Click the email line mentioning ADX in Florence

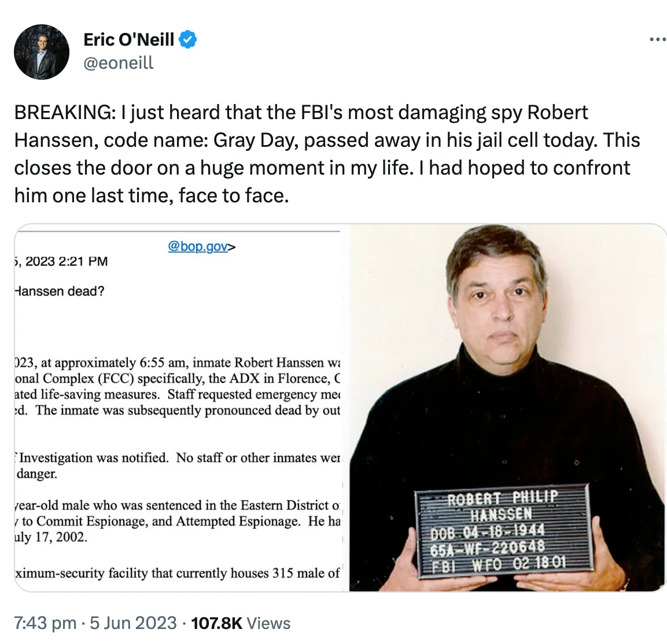click(x=177, y=379)
